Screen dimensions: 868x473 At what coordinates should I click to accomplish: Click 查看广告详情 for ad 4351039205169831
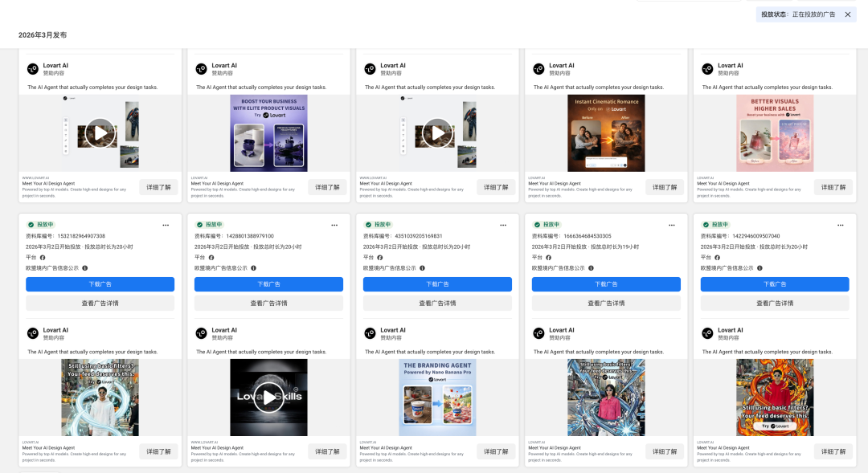[x=437, y=304]
